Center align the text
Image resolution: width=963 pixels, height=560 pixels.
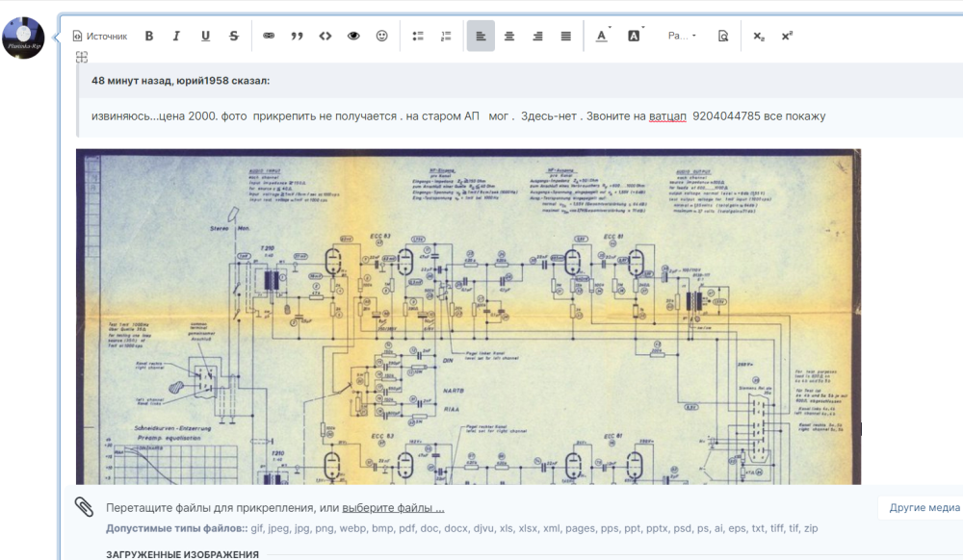click(509, 37)
